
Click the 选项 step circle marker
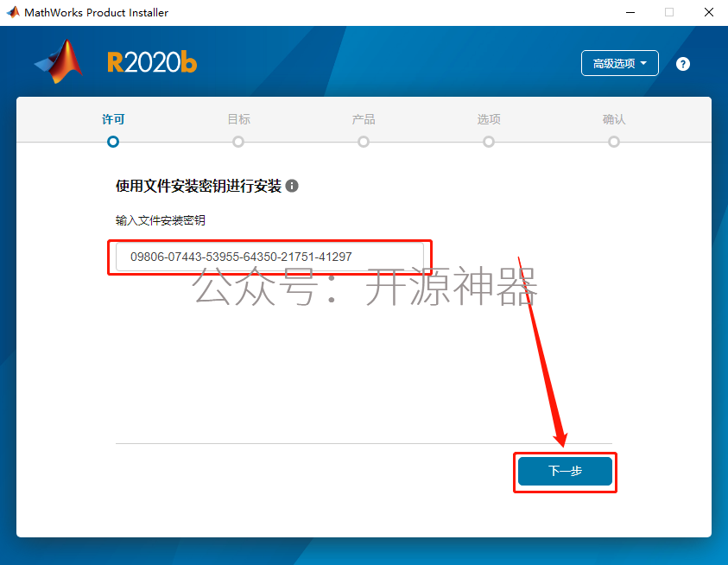489,142
